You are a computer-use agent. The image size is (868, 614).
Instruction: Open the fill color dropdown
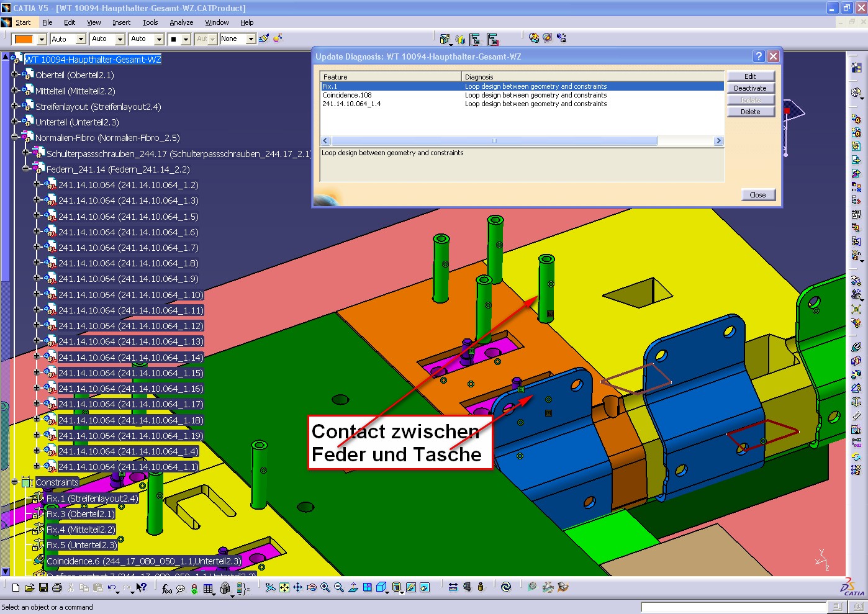pos(42,39)
